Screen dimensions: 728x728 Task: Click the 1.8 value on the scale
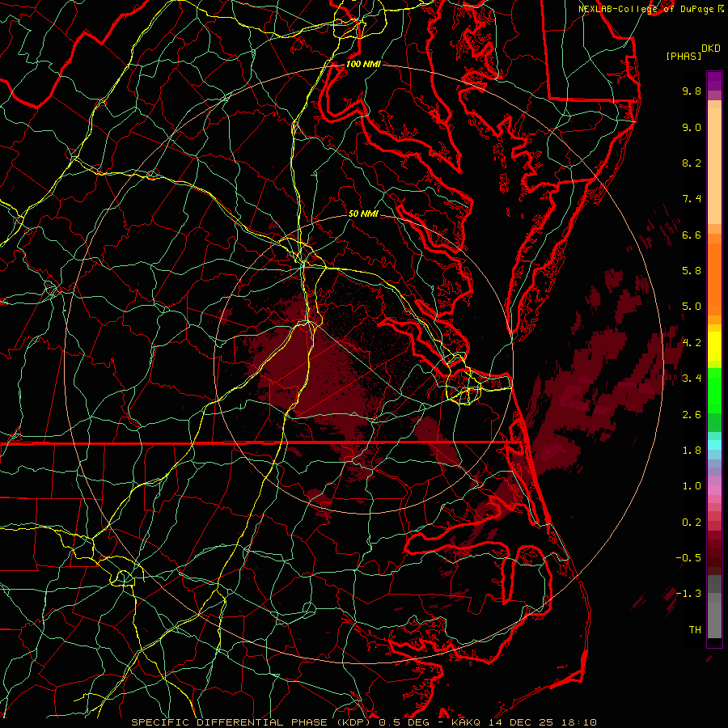point(692,451)
